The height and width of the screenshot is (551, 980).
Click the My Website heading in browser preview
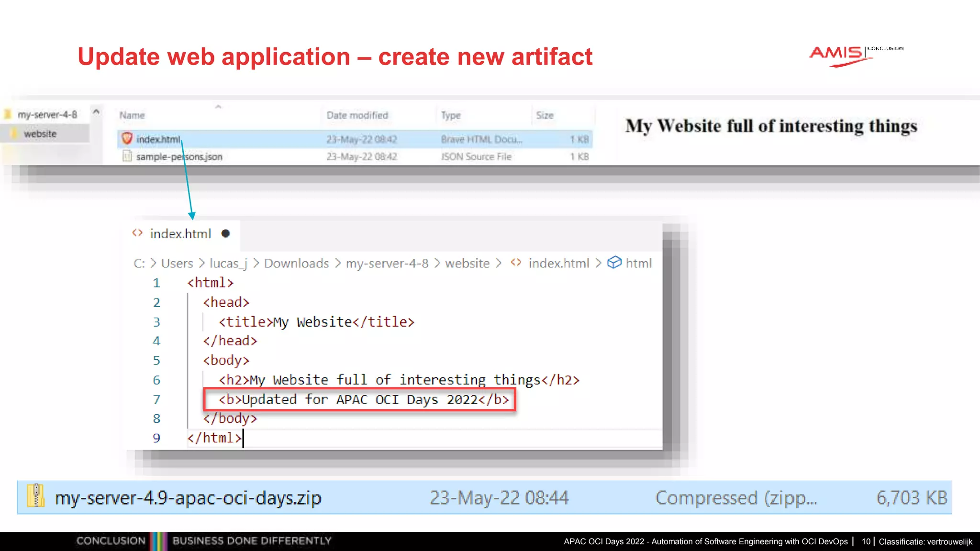[771, 126]
